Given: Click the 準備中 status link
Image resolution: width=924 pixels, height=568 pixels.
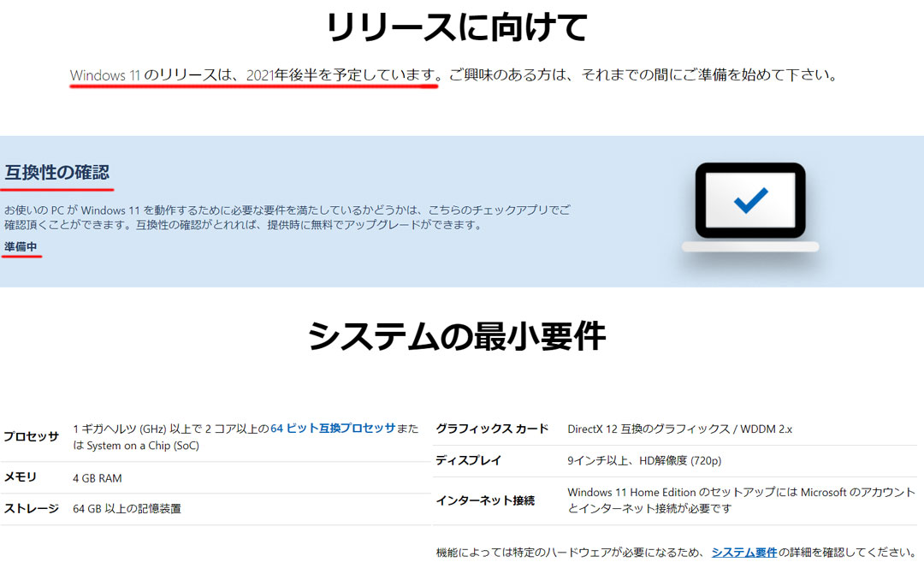Looking at the screenshot, I should pos(21,246).
